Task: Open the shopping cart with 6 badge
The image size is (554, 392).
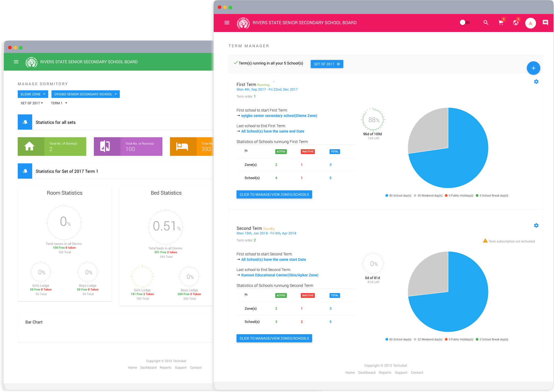Action: (501, 23)
